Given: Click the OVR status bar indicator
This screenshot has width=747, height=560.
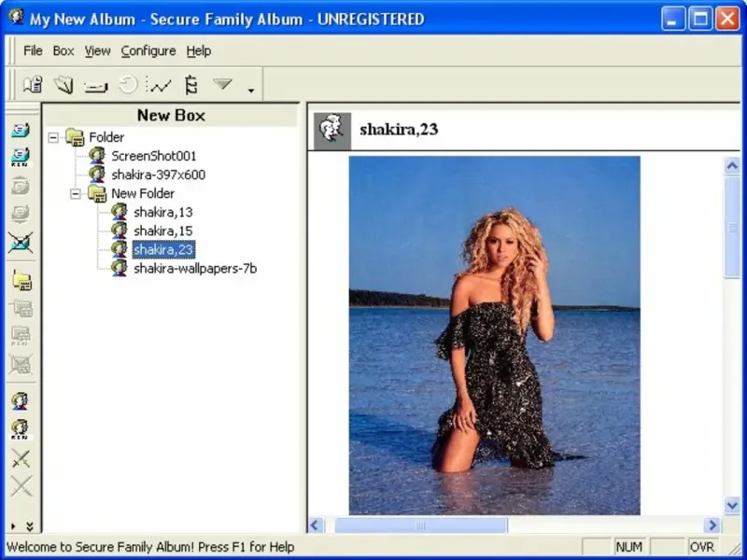Looking at the screenshot, I should pyautogui.click(x=701, y=547).
